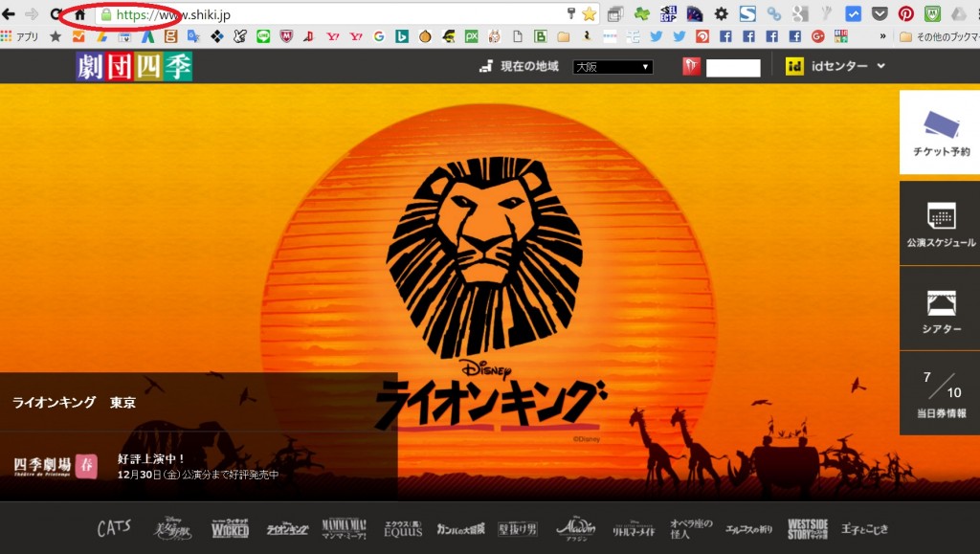Open the LINE bookmark icon

263,37
